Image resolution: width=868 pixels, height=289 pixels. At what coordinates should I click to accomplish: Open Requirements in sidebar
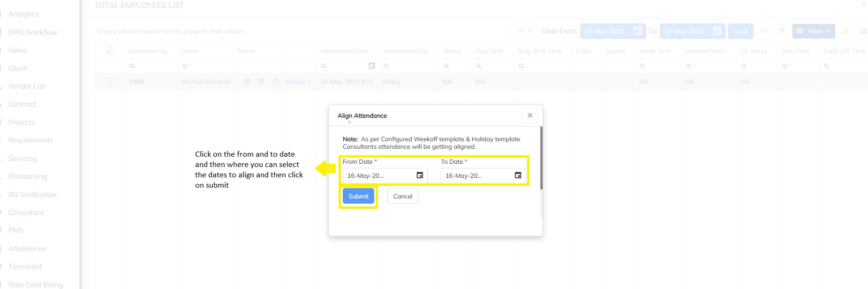pyautogui.click(x=31, y=140)
